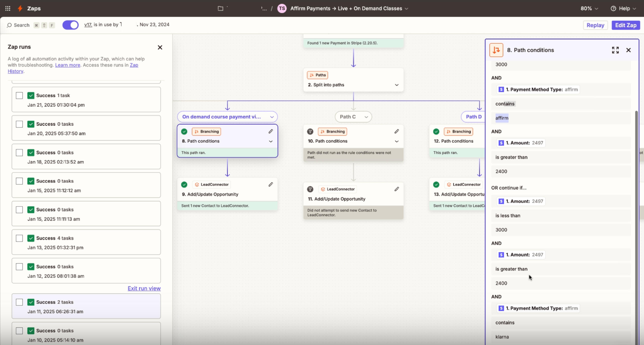
Task: Open the Help menu chevron
Action: tap(634, 9)
